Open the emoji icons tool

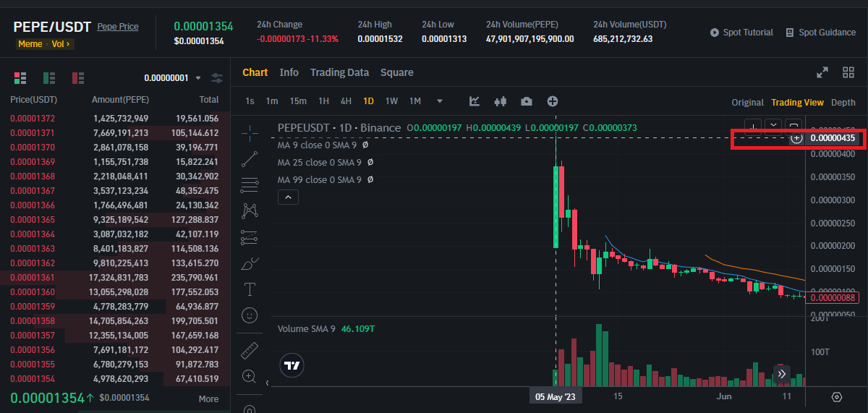coord(250,315)
